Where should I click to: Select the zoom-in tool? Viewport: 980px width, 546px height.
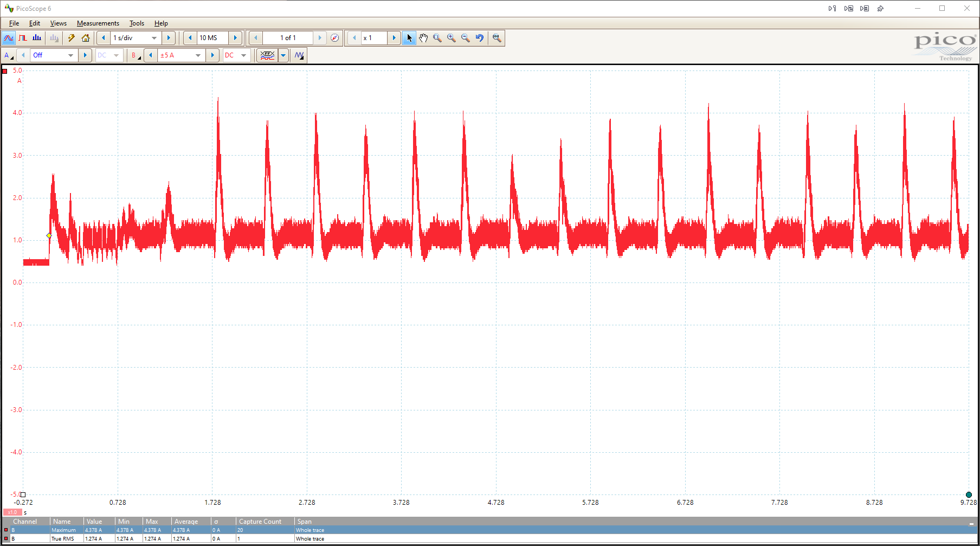452,38
